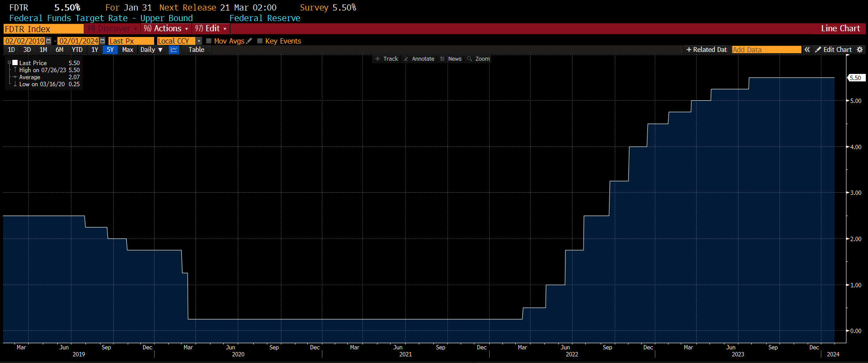Screen dimensions: 868x363
Task: Edit moving averages with the pencil icon
Action: (x=249, y=41)
